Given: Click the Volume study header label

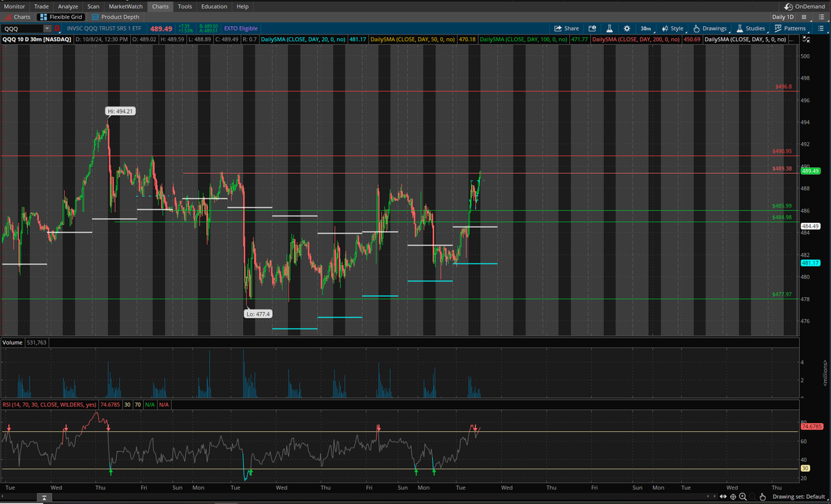Looking at the screenshot, I should tap(12, 343).
